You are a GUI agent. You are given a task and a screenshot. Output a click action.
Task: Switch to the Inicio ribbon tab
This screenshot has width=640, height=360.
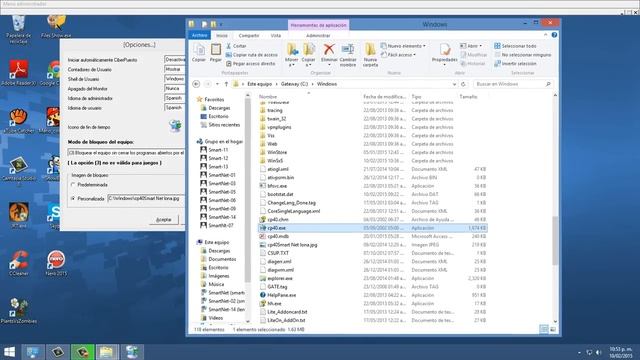(x=222, y=36)
